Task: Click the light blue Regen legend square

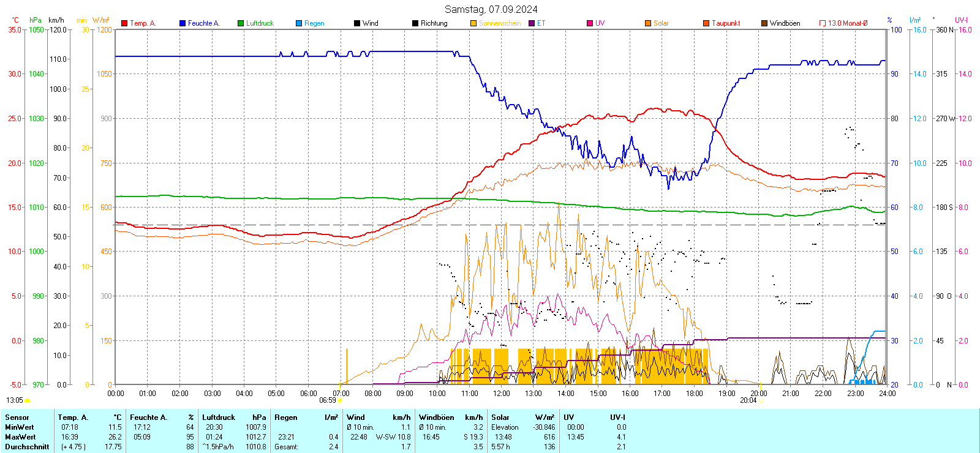Action: coord(299,23)
